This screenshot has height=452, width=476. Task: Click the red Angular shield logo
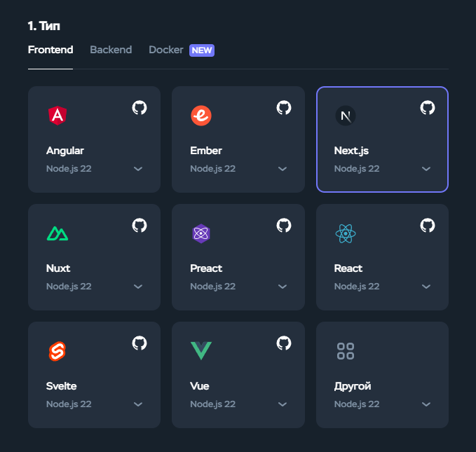pyautogui.click(x=57, y=116)
